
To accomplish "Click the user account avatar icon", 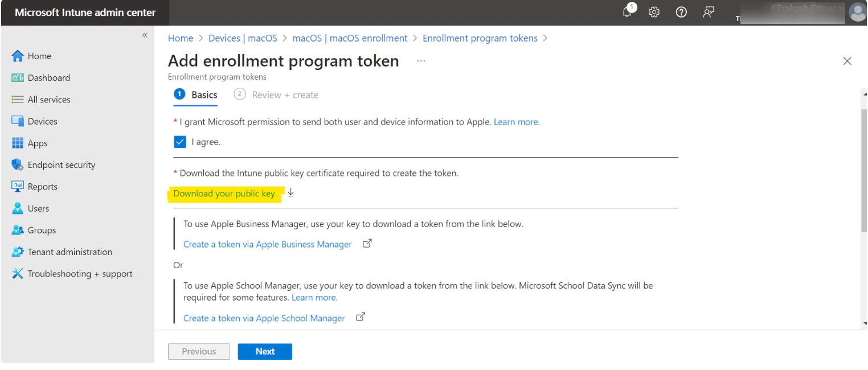I will pos(857,12).
